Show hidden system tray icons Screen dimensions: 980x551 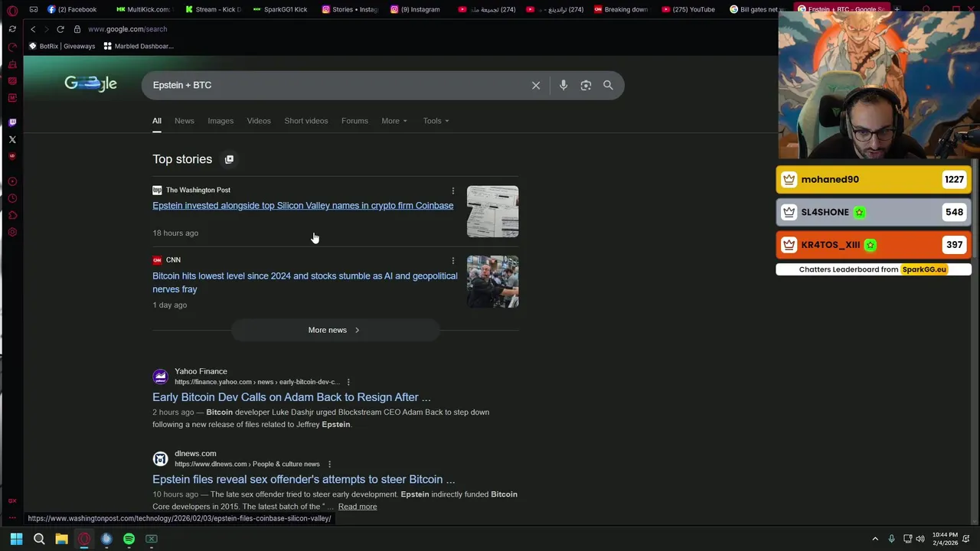tap(875, 539)
